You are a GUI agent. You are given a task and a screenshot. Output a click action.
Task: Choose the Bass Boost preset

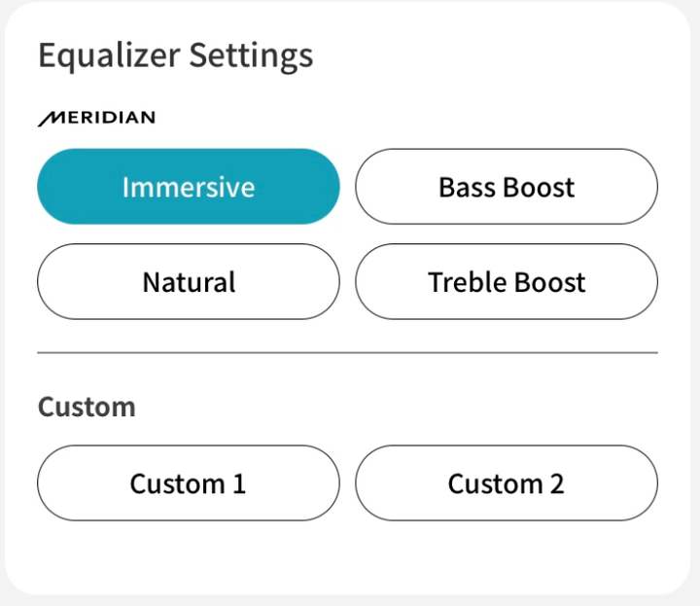tap(507, 186)
